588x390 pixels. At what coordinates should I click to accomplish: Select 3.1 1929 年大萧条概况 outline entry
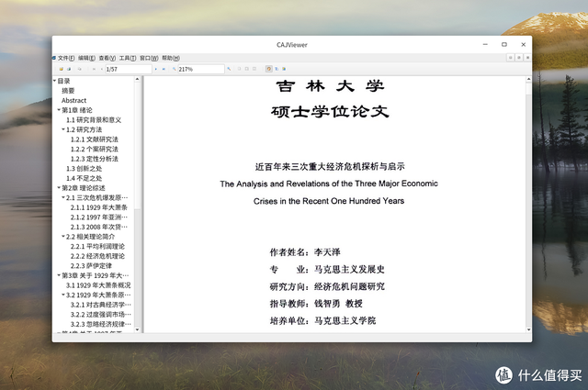[98, 285]
